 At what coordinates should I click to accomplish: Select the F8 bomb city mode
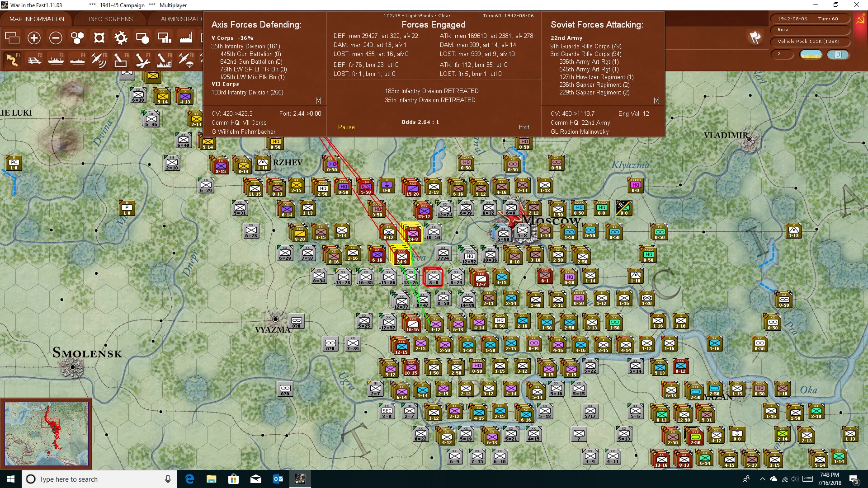(x=164, y=60)
